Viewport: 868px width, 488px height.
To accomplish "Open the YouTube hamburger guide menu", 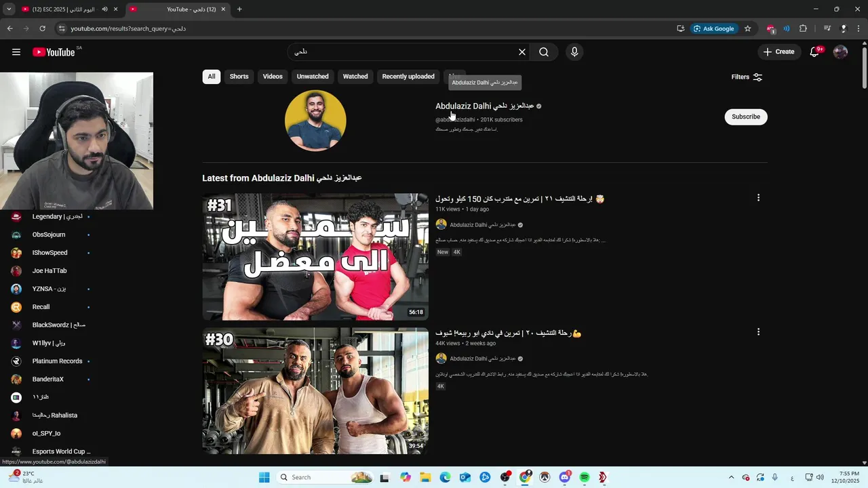I will click(x=16, y=52).
